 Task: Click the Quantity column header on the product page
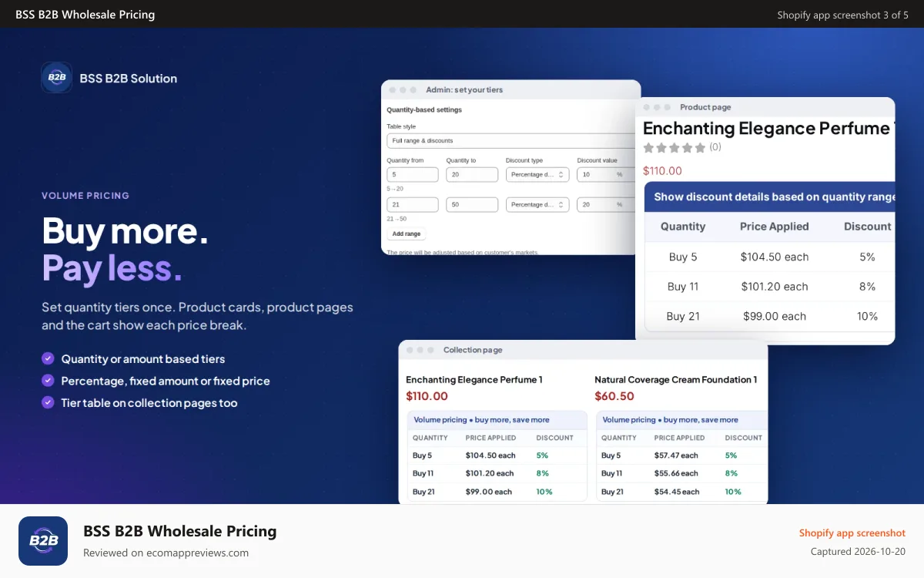tap(683, 227)
